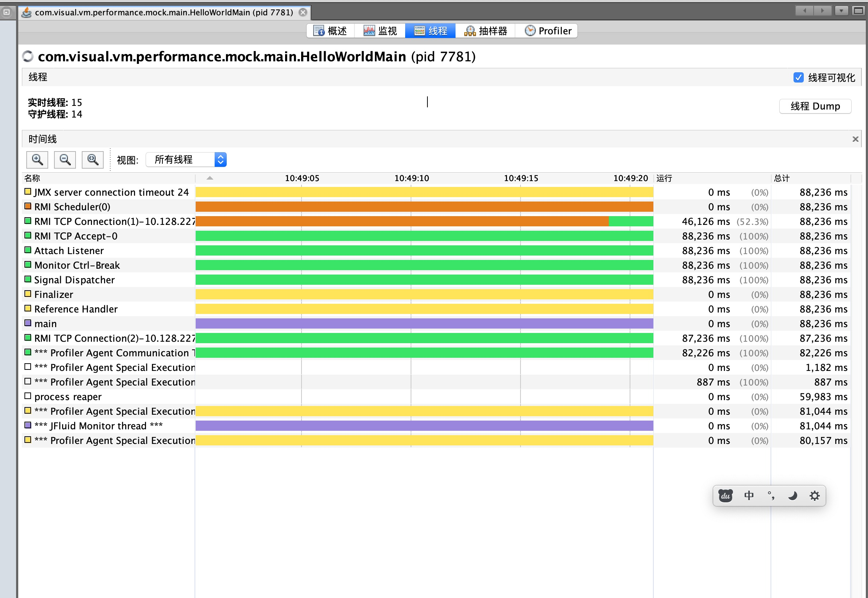Image resolution: width=868 pixels, height=598 pixels.
Task: Click the punctuation mode icon in the input bar
Action: pyautogui.click(x=771, y=496)
